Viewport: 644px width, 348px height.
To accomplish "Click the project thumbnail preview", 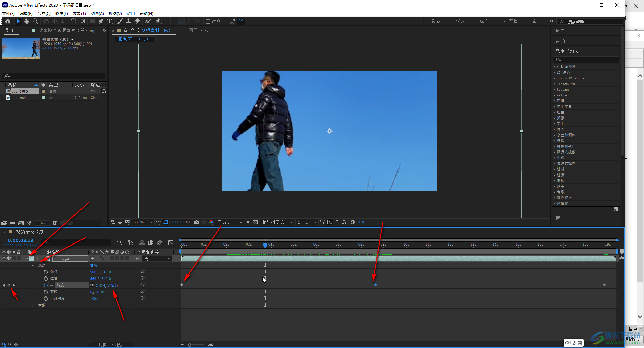I will pyautogui.click(x=21, y=49).
